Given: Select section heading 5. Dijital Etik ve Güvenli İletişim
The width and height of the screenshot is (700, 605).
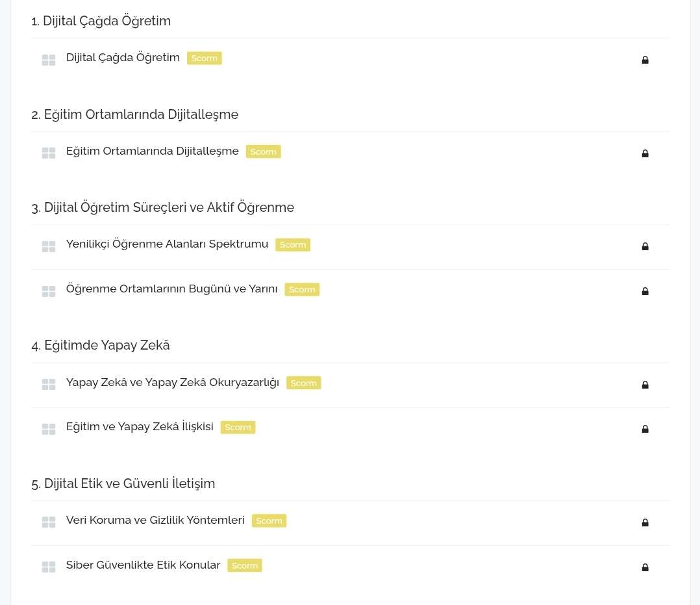Looking at the screenshot, I should [x=123, y=483].
